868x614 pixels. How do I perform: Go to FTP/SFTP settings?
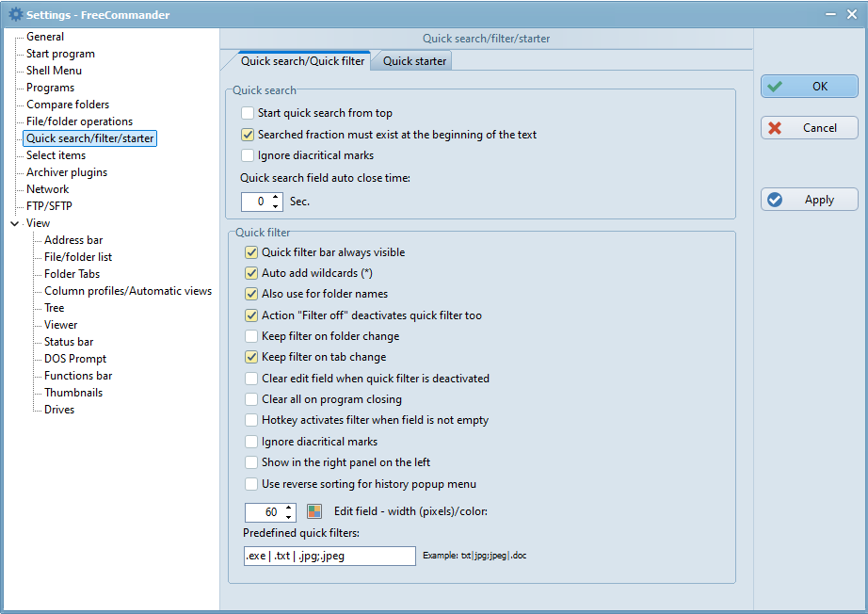(49, 206)
